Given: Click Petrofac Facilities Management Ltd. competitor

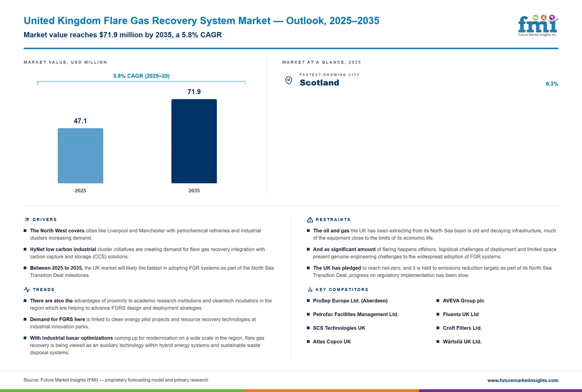Looking at the screenshot, I should pos(356,314).
